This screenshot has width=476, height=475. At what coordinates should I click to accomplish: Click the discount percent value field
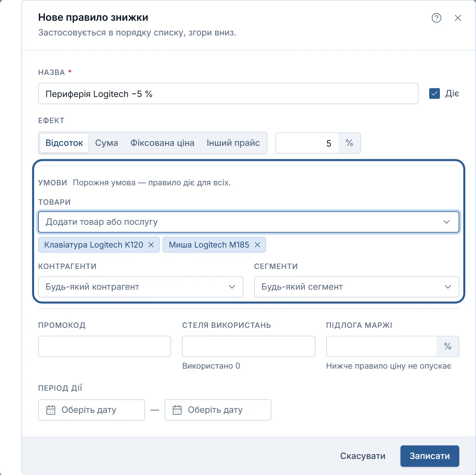click(307, 143)
